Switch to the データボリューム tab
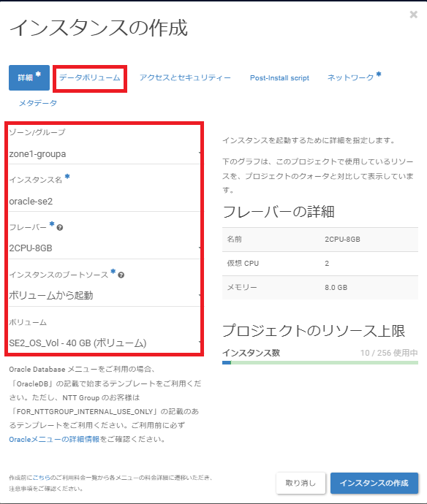The image size is (427, 504). (90, 77)
